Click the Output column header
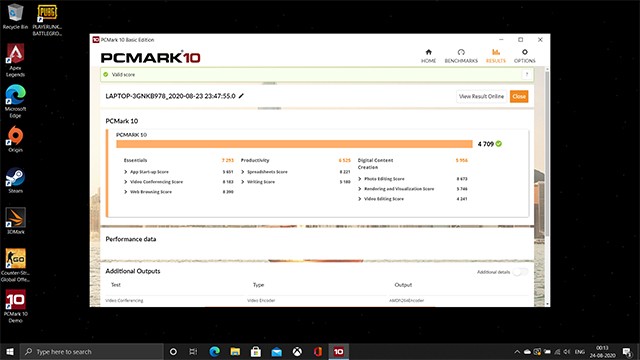Viewport: 640px width, 360px height. [x=403, y=285]
